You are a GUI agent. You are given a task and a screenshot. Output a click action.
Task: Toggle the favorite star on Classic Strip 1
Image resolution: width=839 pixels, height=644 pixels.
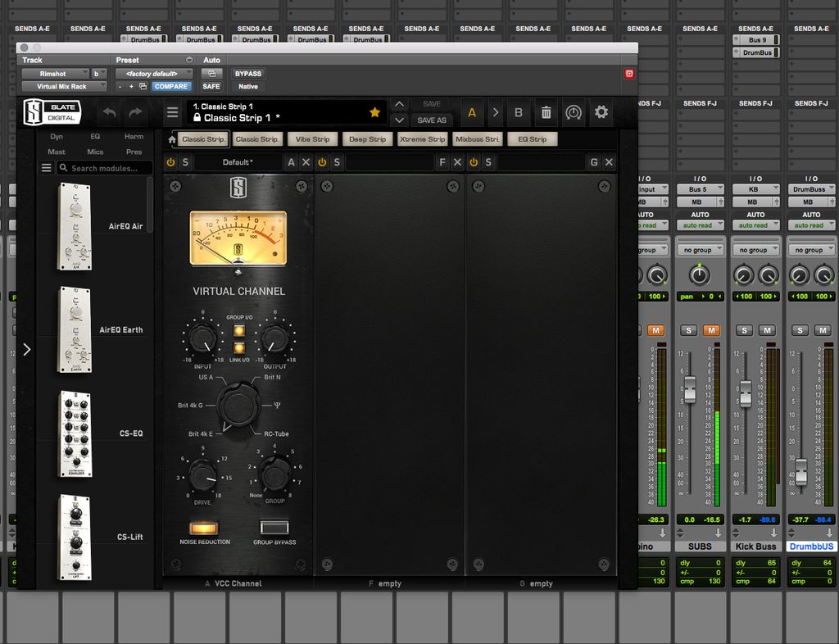coord(374,112)
